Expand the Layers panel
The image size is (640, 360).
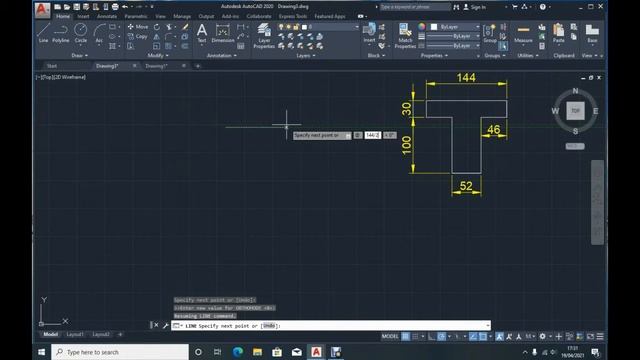306,56
